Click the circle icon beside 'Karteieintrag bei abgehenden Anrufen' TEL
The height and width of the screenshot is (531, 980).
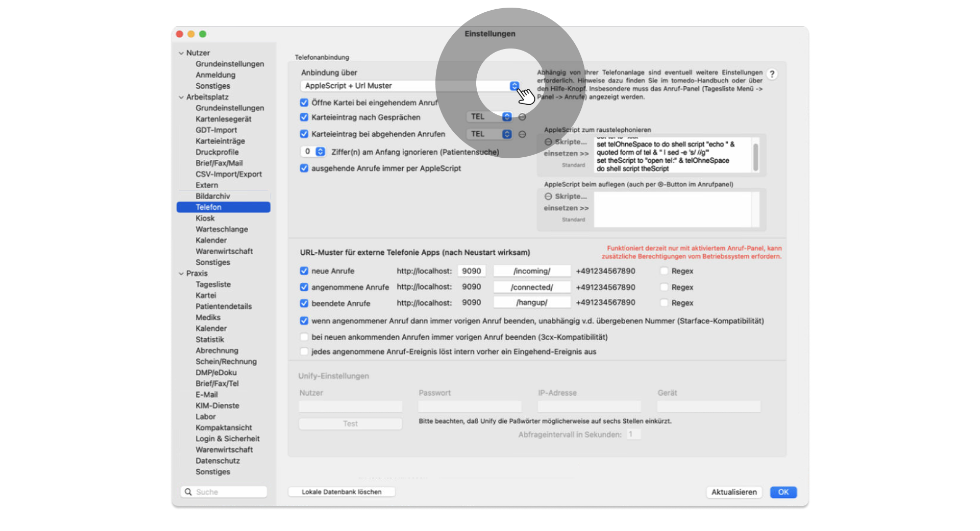522,134
